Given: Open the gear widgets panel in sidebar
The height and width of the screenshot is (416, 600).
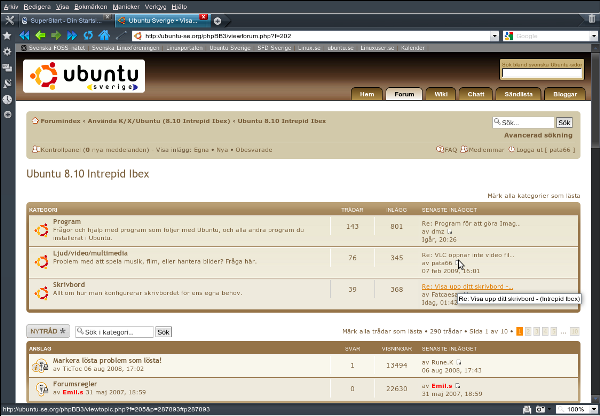Looking at the screenshot, I should [x=7, y=52].
